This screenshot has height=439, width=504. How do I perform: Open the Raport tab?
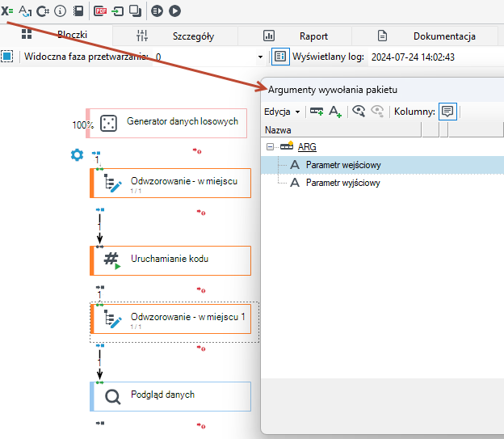(x=295, y=36)
